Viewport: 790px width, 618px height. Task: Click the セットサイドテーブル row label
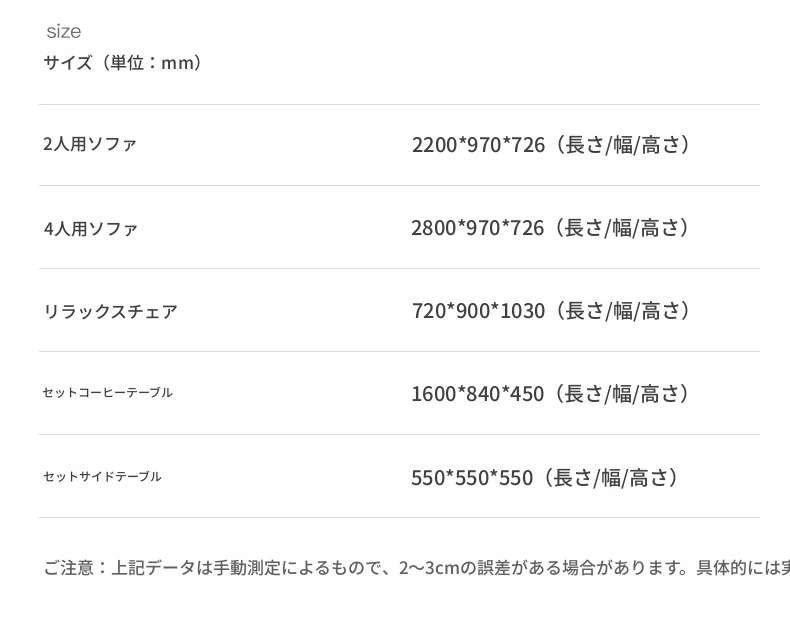(x=102, y=477)
